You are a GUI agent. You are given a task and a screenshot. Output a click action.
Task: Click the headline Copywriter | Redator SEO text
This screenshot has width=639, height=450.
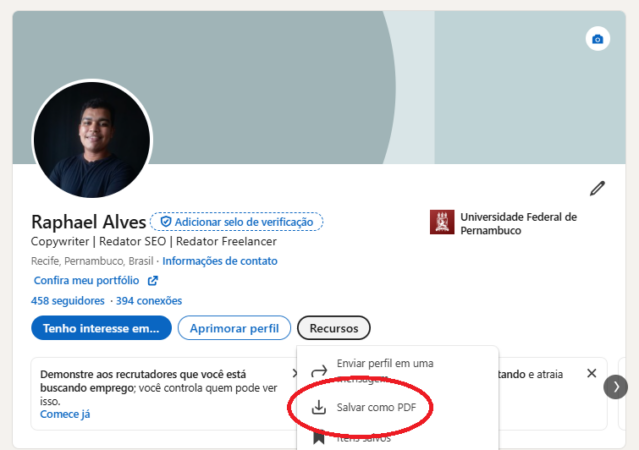154,241
